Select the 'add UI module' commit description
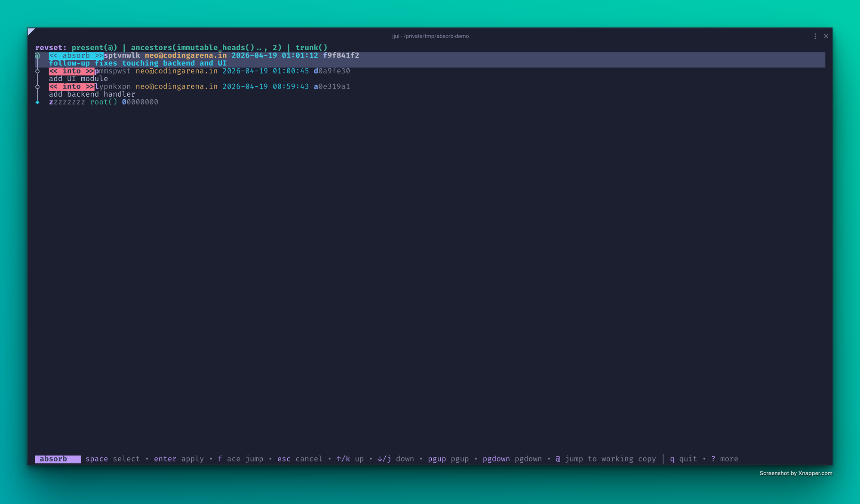This screenshot has width=860, height=504. [78, 79]
